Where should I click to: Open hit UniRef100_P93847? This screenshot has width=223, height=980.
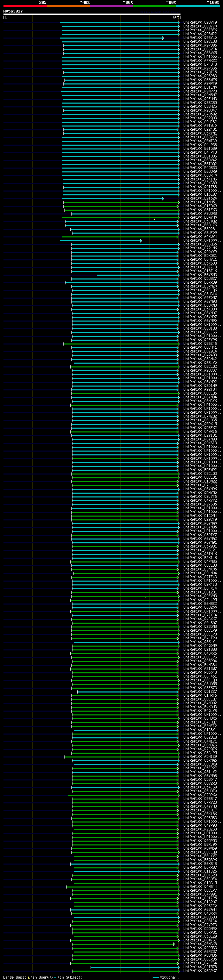click(x=200, y=110)
